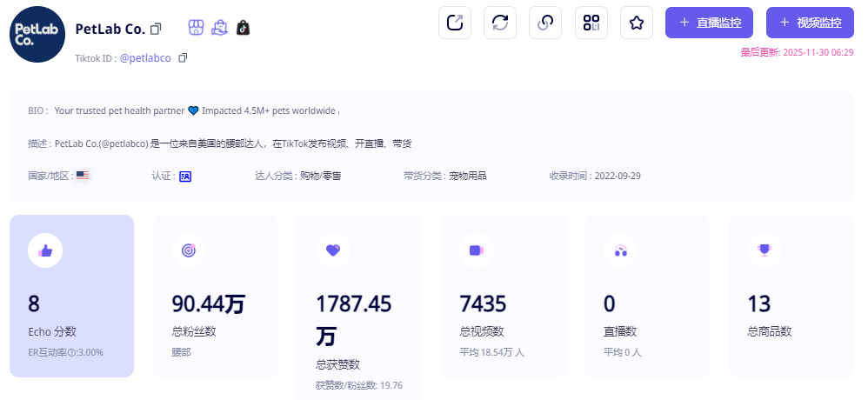Copy the PetLab Co. account name

point(156,29)
